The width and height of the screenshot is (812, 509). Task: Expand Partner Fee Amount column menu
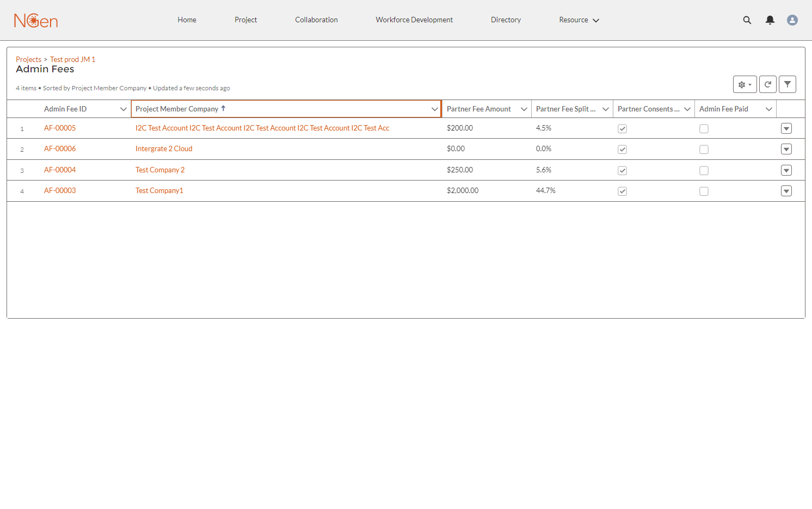tap(524, 109)
